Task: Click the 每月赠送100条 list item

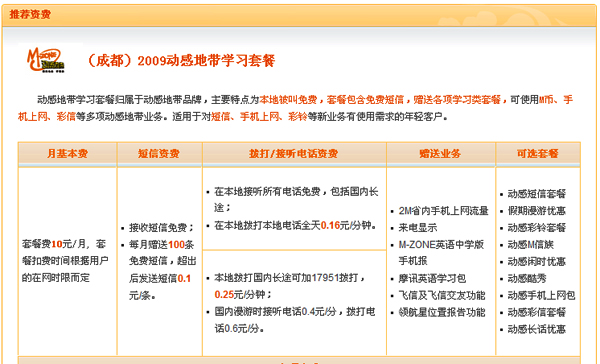Action: click(x=162, y=270)
